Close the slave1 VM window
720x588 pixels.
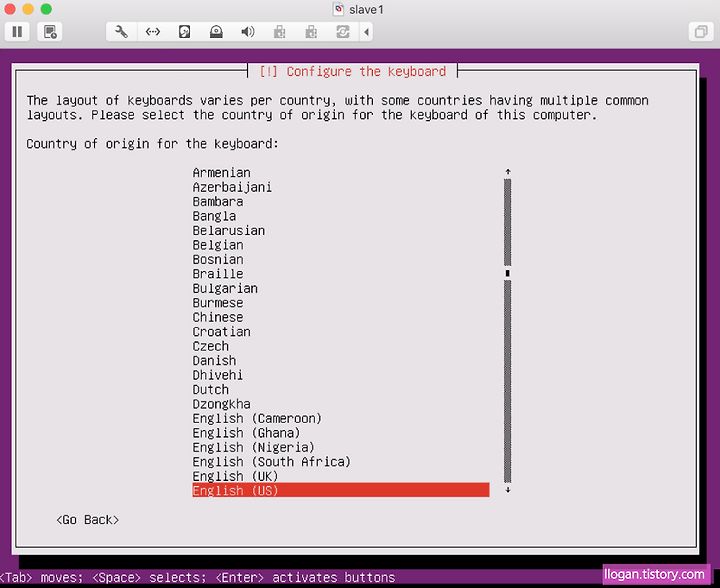[10, 9]
